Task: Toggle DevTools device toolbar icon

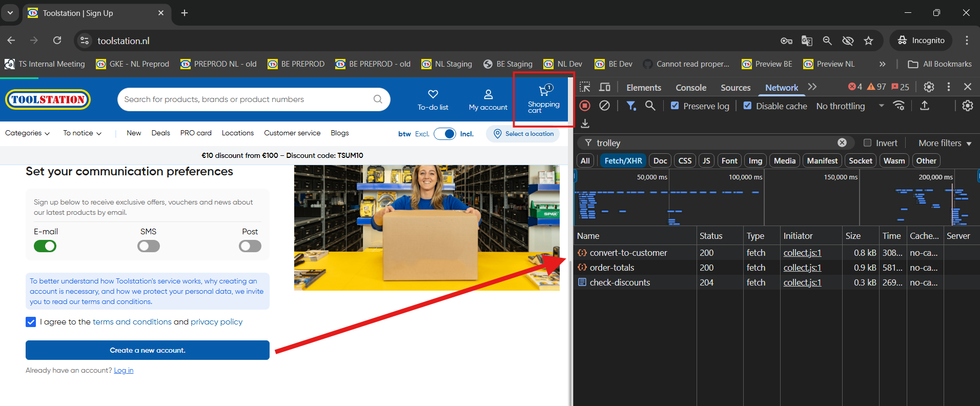Action: point(605,87)
